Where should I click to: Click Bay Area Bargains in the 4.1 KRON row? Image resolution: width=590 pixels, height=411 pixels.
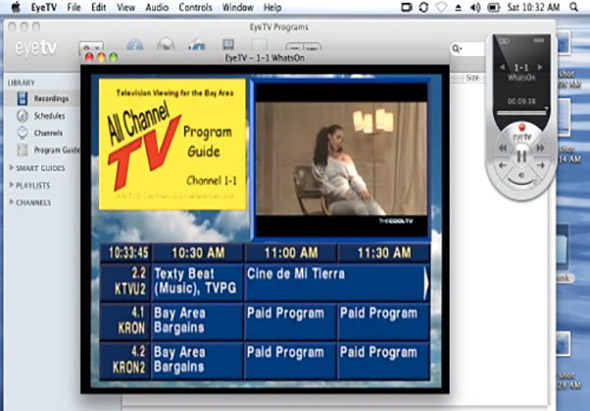pos(198,321)
